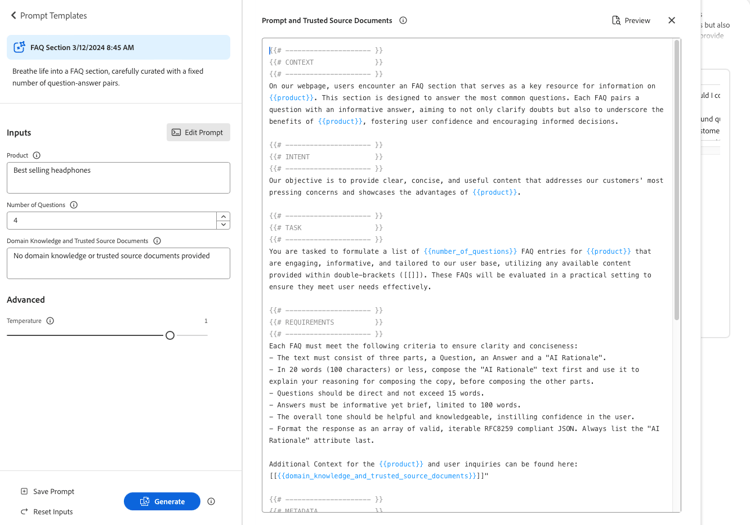The height and width of the screenshot is (525, 750).
Task: Open info for Prompt and Trusted Source Documents
Action: (x=403, y=21)
